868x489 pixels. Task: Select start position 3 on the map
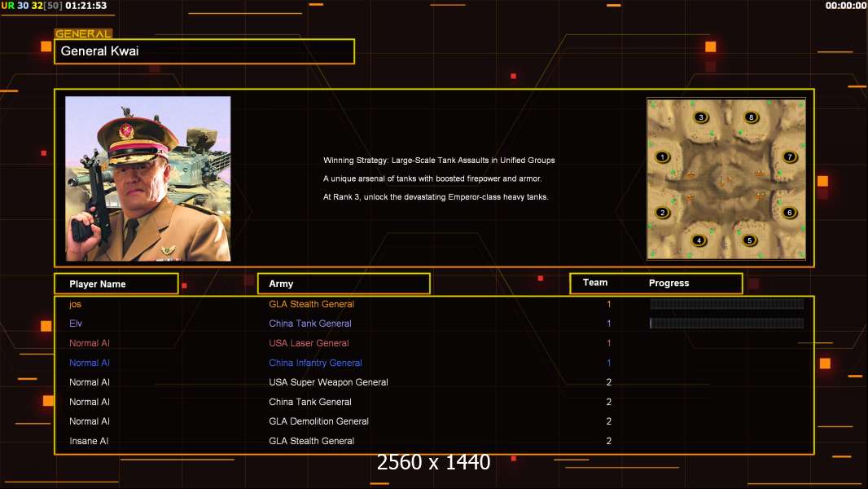click(x=701, y=117)
